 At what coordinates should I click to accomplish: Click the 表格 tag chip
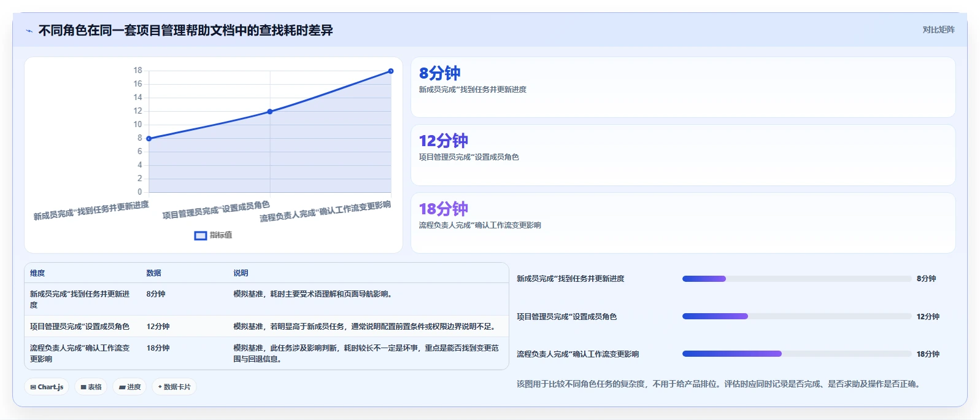point(91,387)
